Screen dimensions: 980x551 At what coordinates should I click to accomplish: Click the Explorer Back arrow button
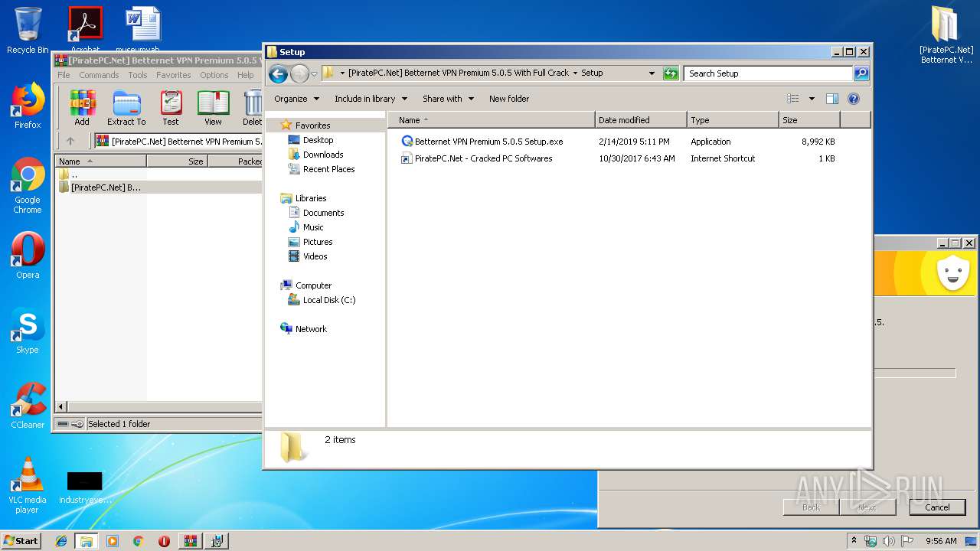[279, 73]
